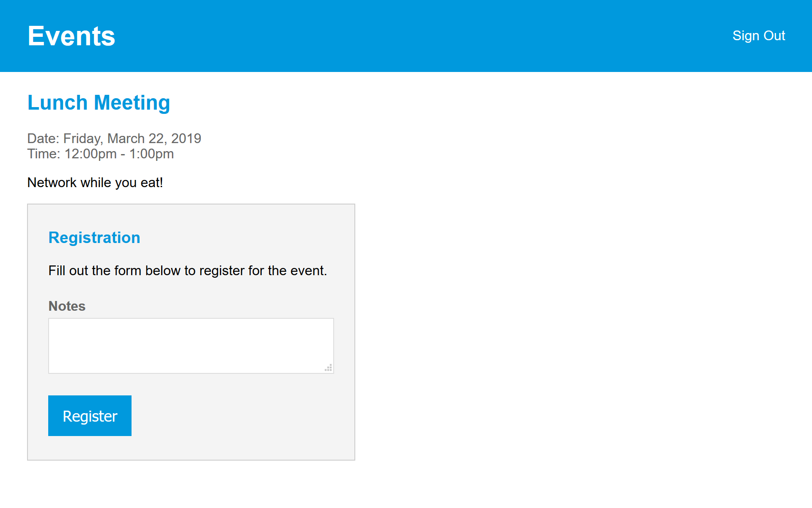Click the 1:00pm end time

151,154
